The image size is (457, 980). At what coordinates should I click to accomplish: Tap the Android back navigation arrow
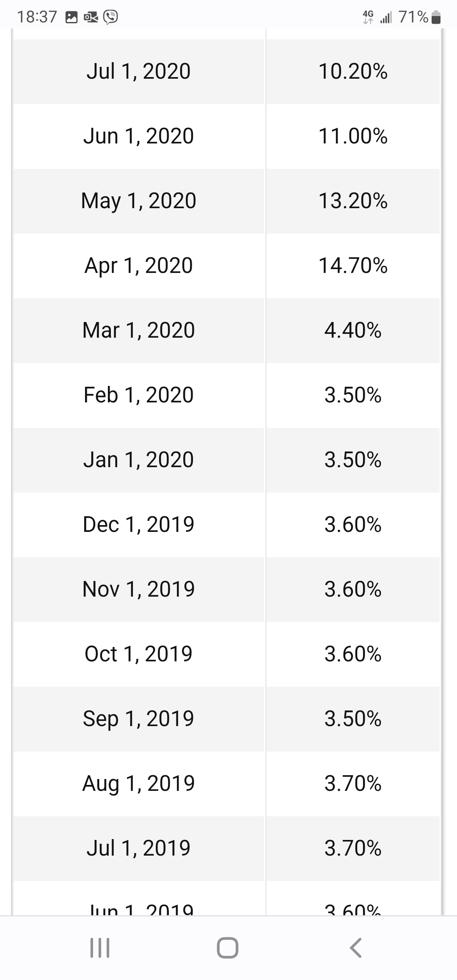click(x=356, y=948)
